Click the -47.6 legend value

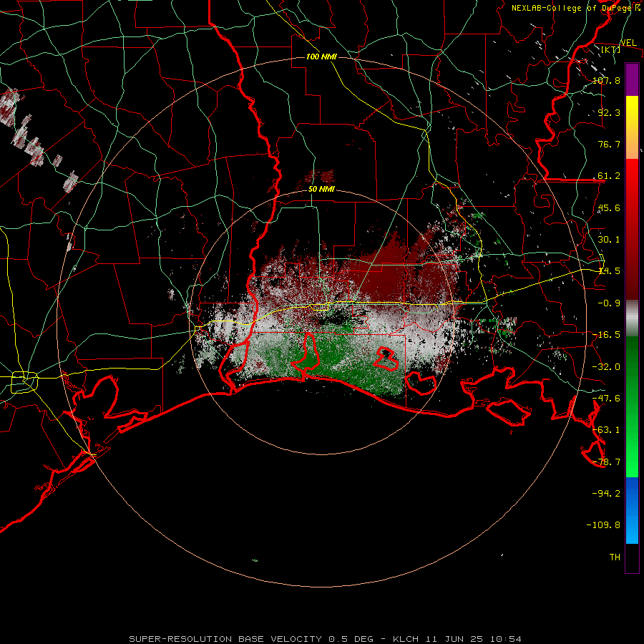click(606, 398)
